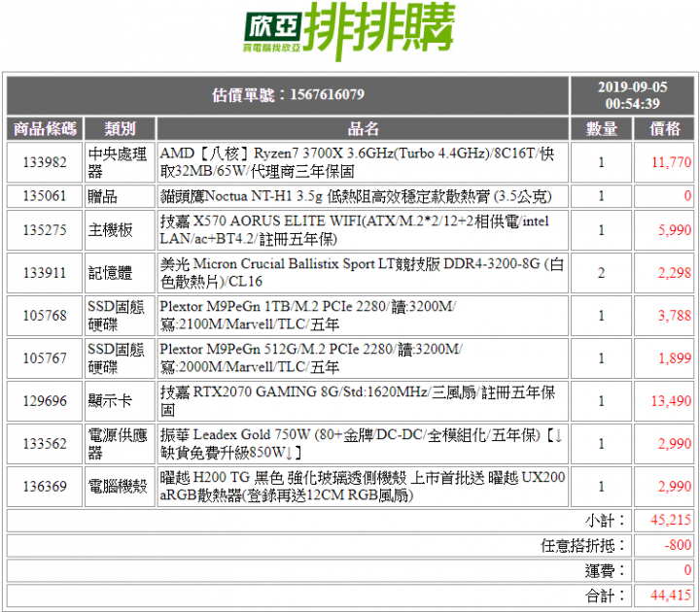700x612 pixels.
Task: Click the 數量 column header
Action: pyautogui.click(x=602, y=129)
